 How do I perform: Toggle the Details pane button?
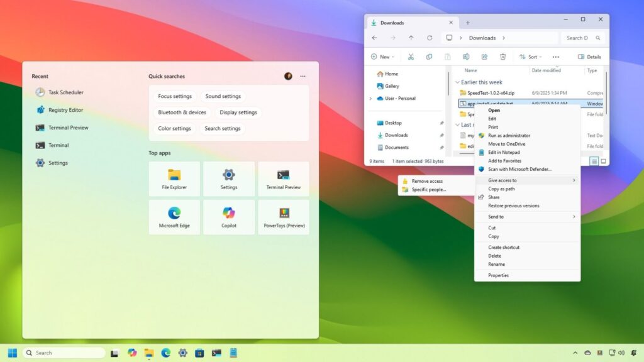pyautogui.click(x=589, y=57)
